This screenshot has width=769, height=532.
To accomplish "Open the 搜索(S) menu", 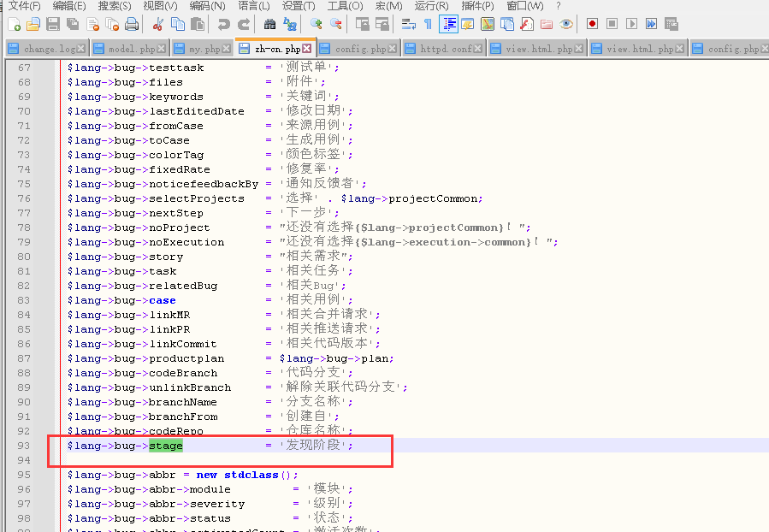I will pyautogui.click(x=114, y=6).
